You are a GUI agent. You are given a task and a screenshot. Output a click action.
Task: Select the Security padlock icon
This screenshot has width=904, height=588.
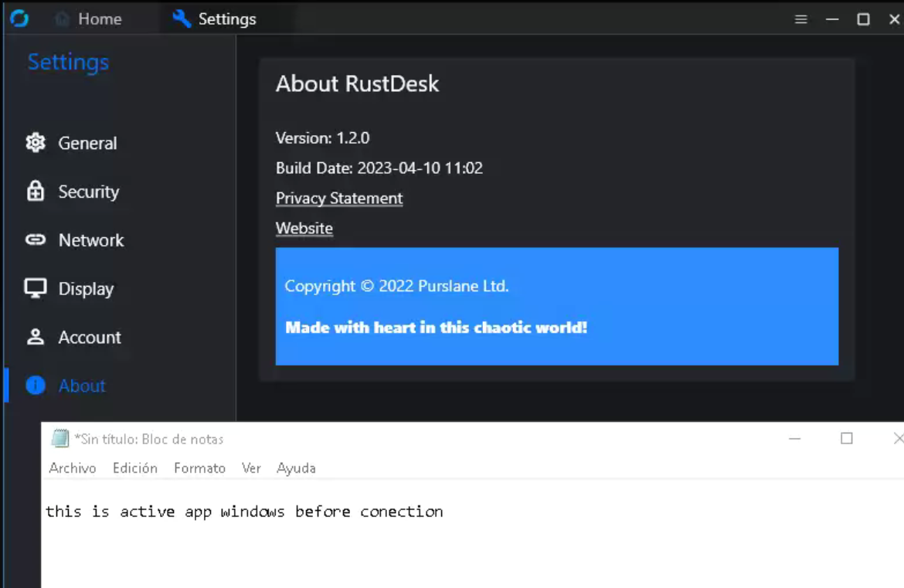coord(35,191)
